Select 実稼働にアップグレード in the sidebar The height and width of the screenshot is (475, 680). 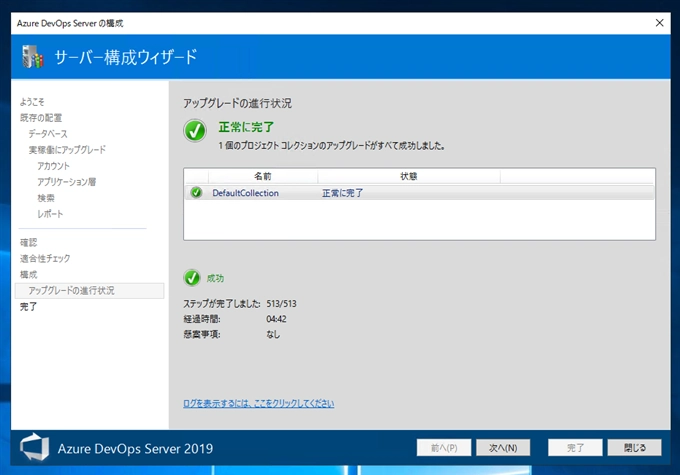pyautogui.click(x=67, y=150)
